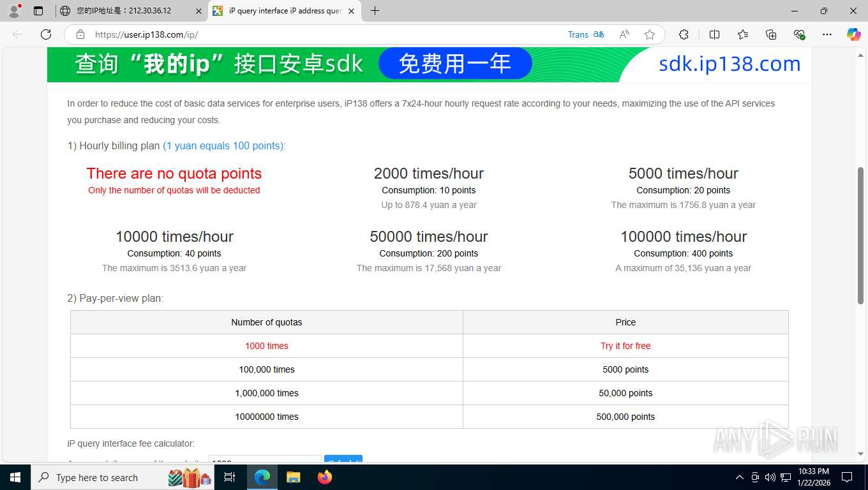The width and height of the screenshot is (868, 490).
Task: Click the Try it for free cell
Action: [x=625, y=346]
